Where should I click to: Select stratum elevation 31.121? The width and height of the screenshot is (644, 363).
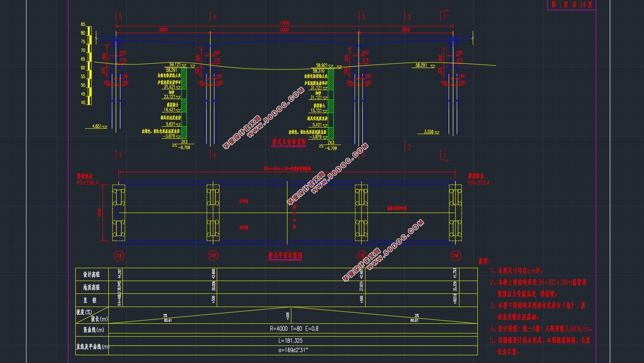[x=316, y=88]
